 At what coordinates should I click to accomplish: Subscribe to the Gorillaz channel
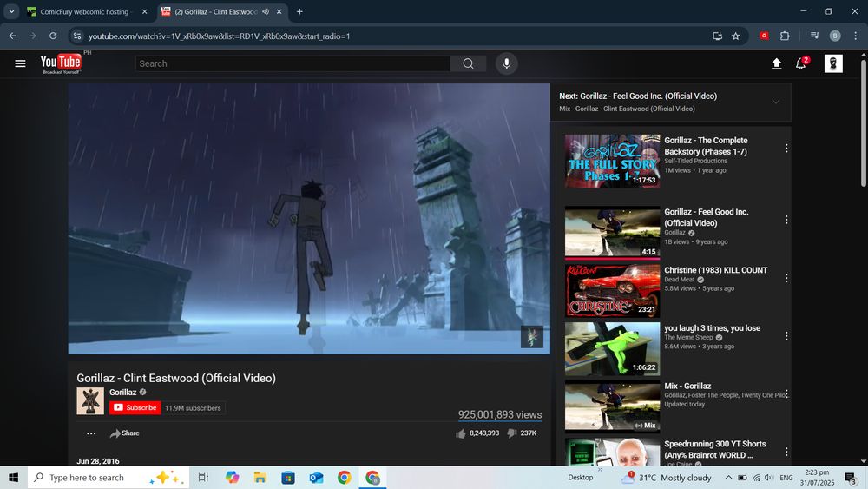[135, 407]
